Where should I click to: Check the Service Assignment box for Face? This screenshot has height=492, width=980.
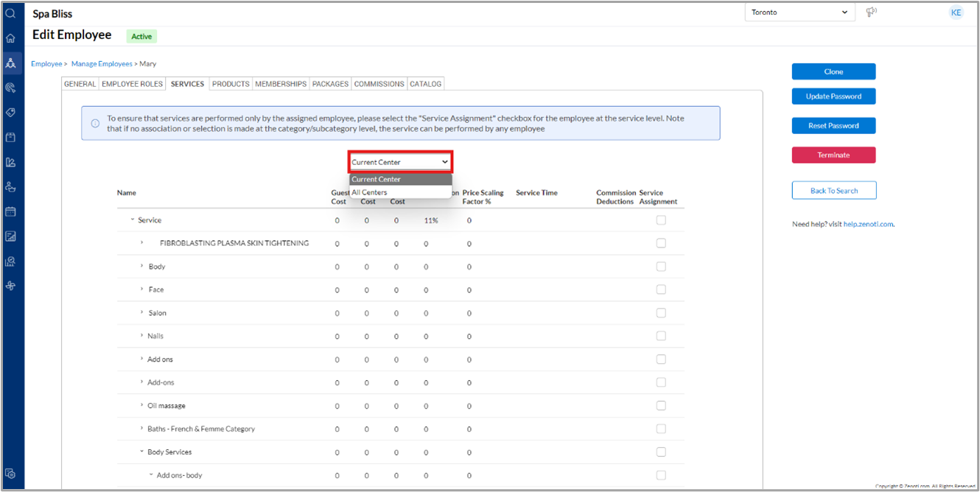661,289
